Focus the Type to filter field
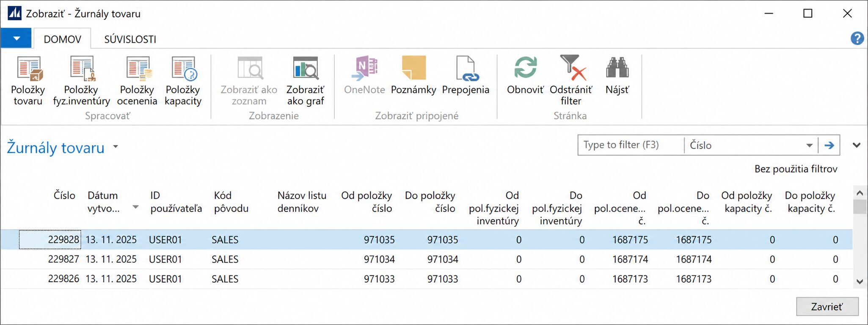This screenshot has width=868, height=325. (631, 145)
